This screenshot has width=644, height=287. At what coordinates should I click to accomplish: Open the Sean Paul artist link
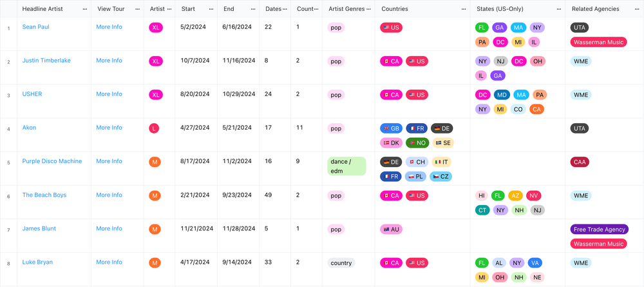click(x=35, y=26)
